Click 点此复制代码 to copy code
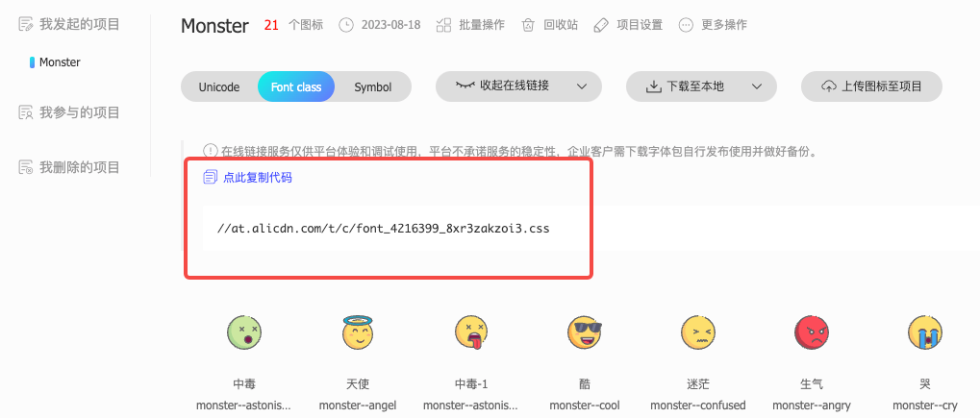Screen dimensions: 980x418 (x=258, y=178)
